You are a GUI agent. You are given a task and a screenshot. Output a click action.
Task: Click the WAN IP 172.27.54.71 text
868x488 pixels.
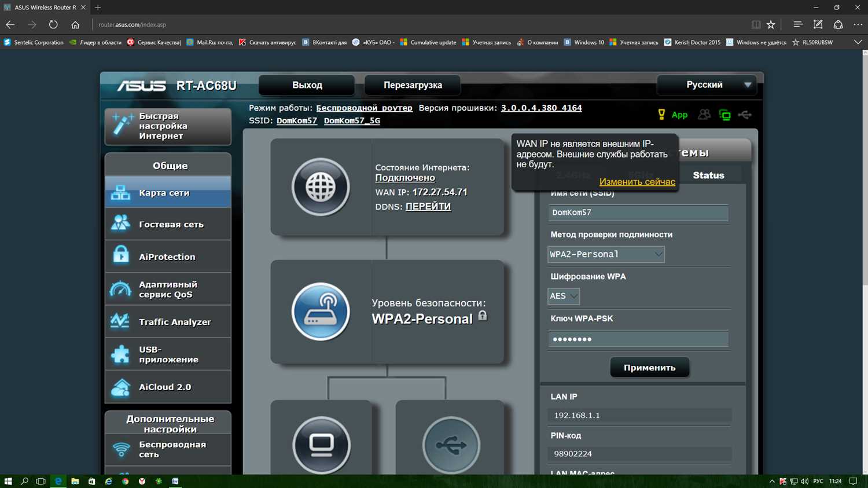point(440,192)
